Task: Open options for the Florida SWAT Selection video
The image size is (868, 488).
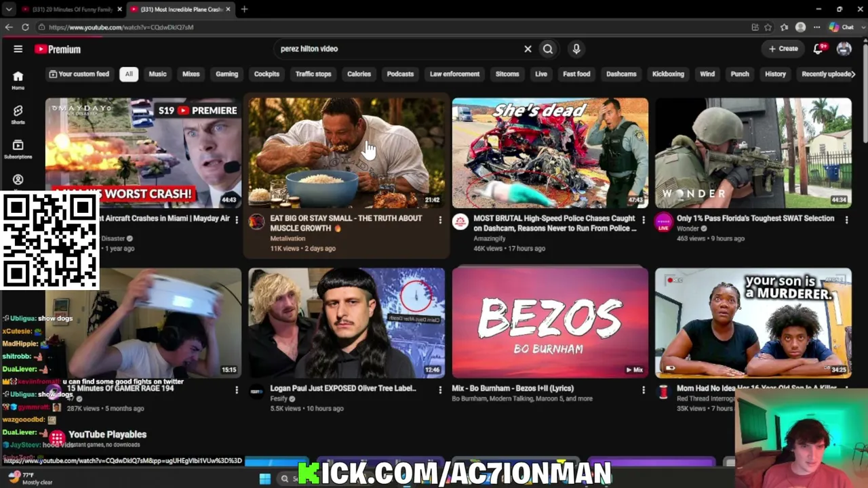Action: coord(846,219)
